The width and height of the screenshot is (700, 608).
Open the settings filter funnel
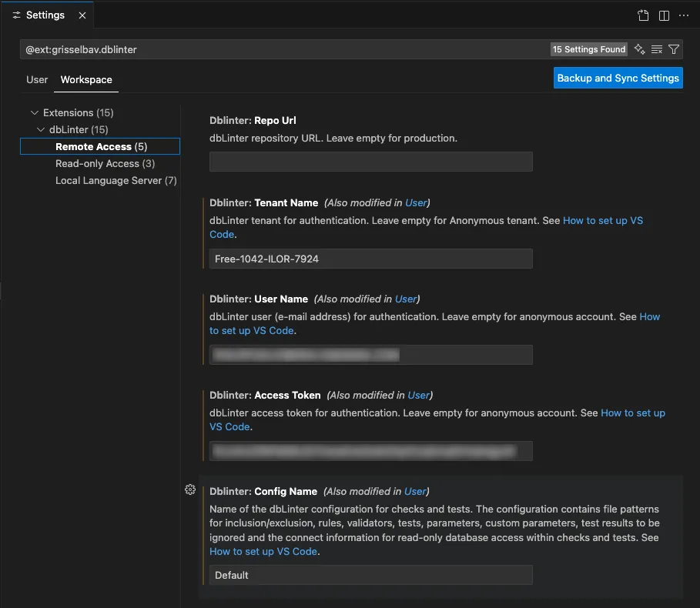click(x=674, y=49)
